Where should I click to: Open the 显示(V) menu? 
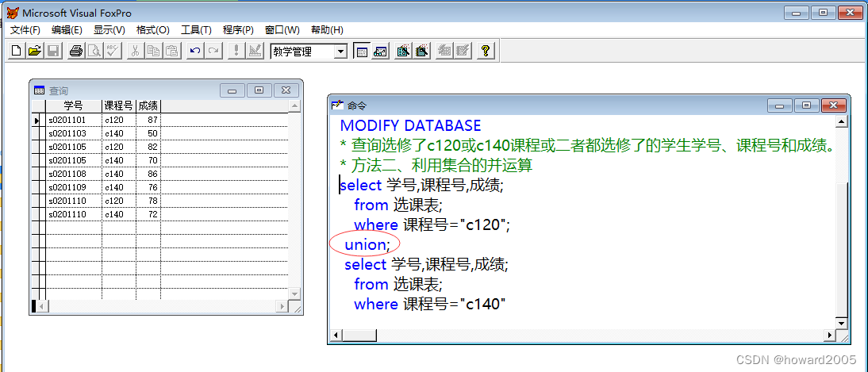[x=109, y=30]
